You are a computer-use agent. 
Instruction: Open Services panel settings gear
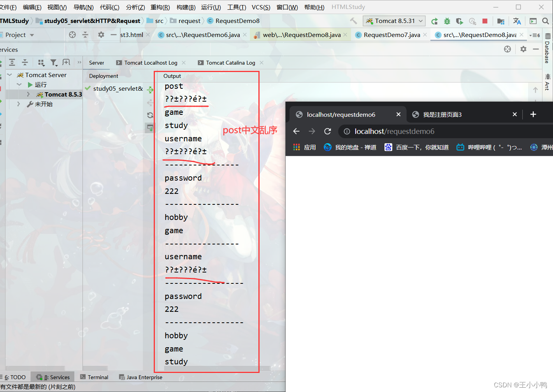click(x=523, y=49)
